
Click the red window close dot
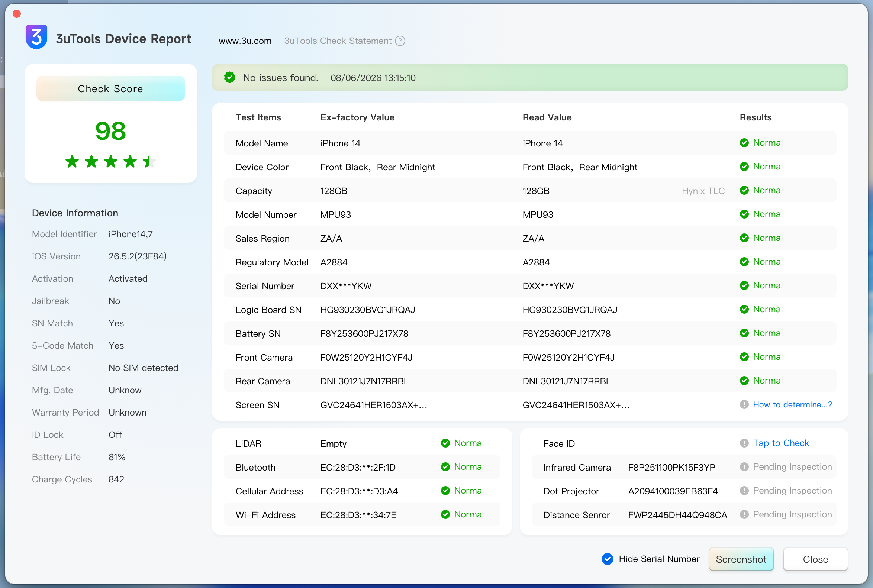coord(16,14)
